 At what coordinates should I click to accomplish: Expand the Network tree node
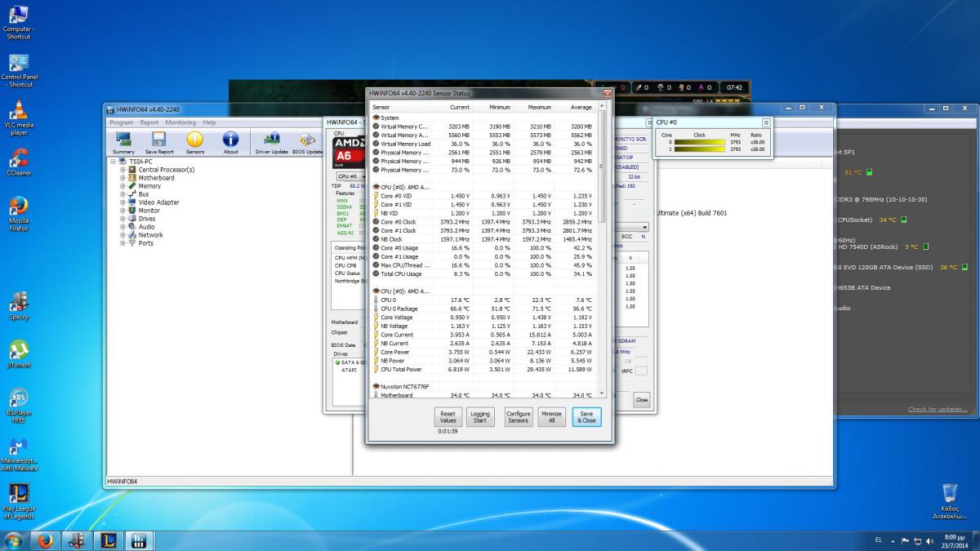[x=122, y=235]
